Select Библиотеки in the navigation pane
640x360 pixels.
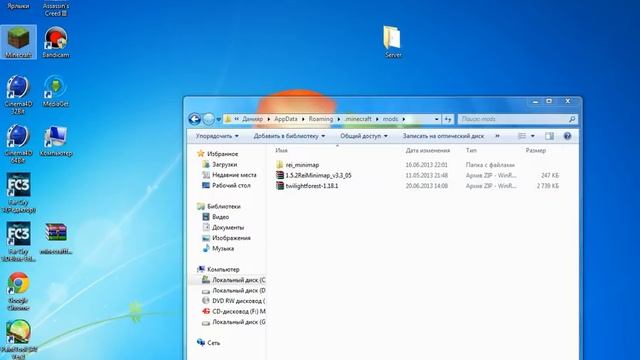[224, 207]
